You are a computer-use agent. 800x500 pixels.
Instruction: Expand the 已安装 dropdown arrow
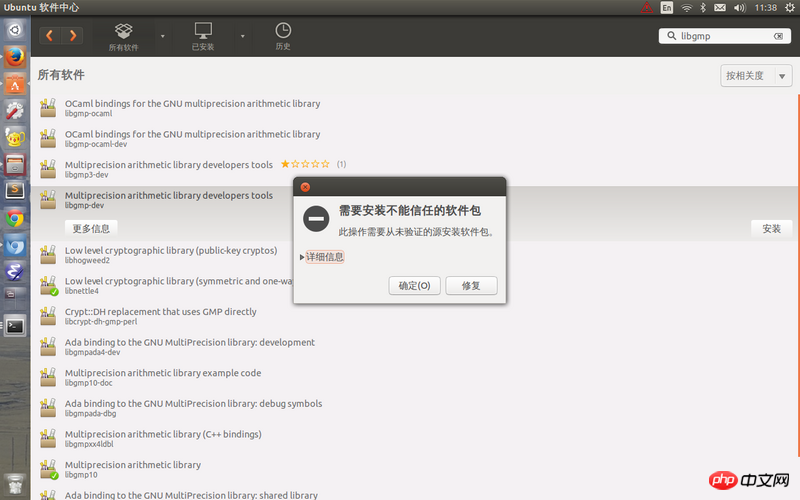coord(242,36)
